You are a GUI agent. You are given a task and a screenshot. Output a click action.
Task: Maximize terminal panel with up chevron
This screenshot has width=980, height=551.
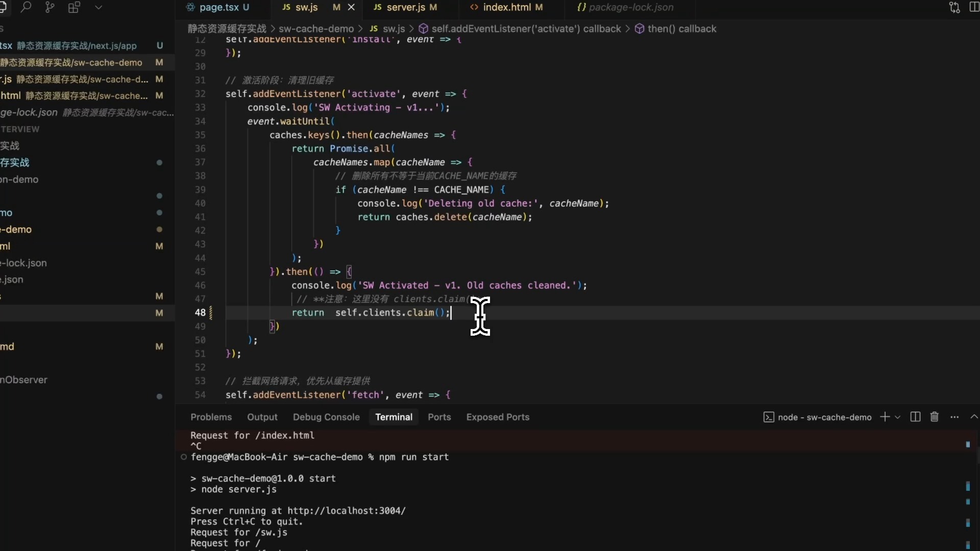click(x=974, y=417)
